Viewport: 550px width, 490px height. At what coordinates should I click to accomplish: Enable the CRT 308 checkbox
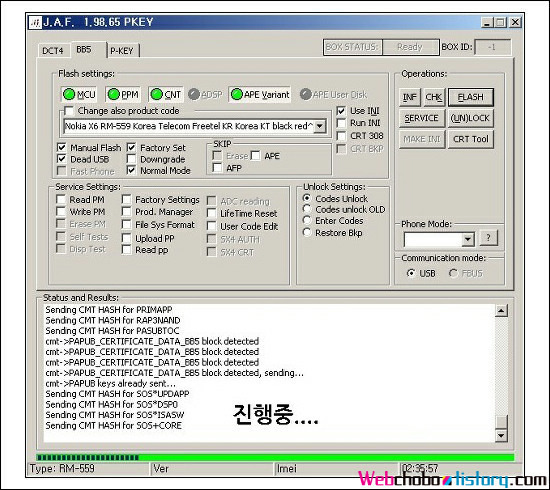click(x=341, y=136)
